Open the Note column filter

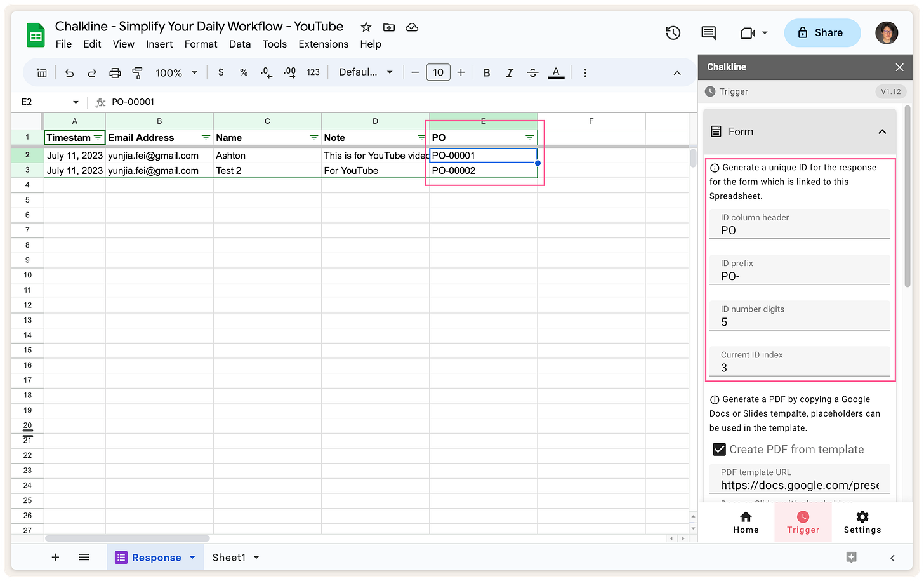pyautogui.click(x=421, y=138)
